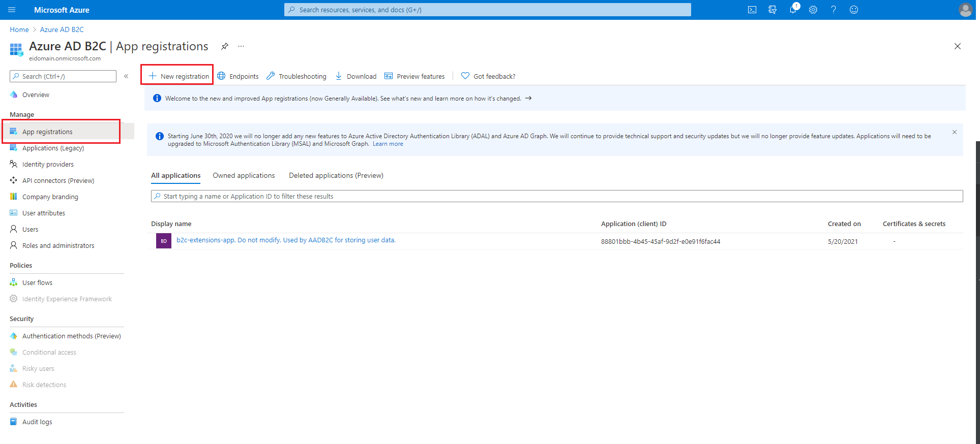Image resolution: width=980 pixels, height=444 pixels.
Task: Open the notifications bell
Action: point(793,10)
